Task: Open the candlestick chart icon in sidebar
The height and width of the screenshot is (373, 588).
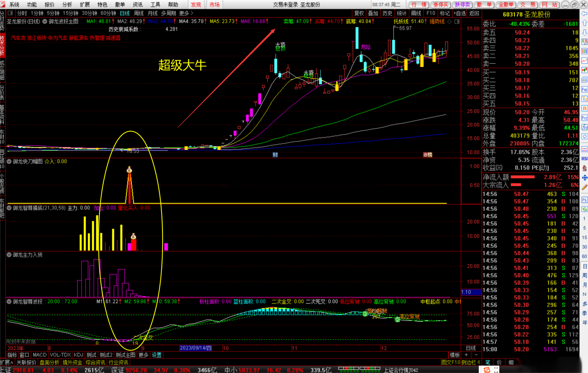Action: pyautogui.click(x=584, y=70)
